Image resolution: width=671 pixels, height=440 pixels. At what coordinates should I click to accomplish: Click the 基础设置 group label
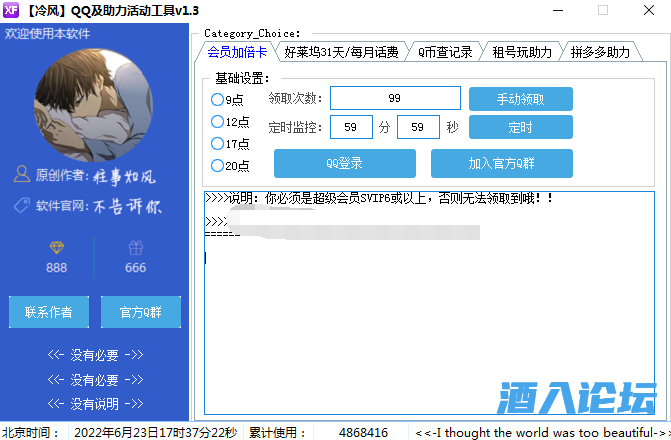pos(242,78)
